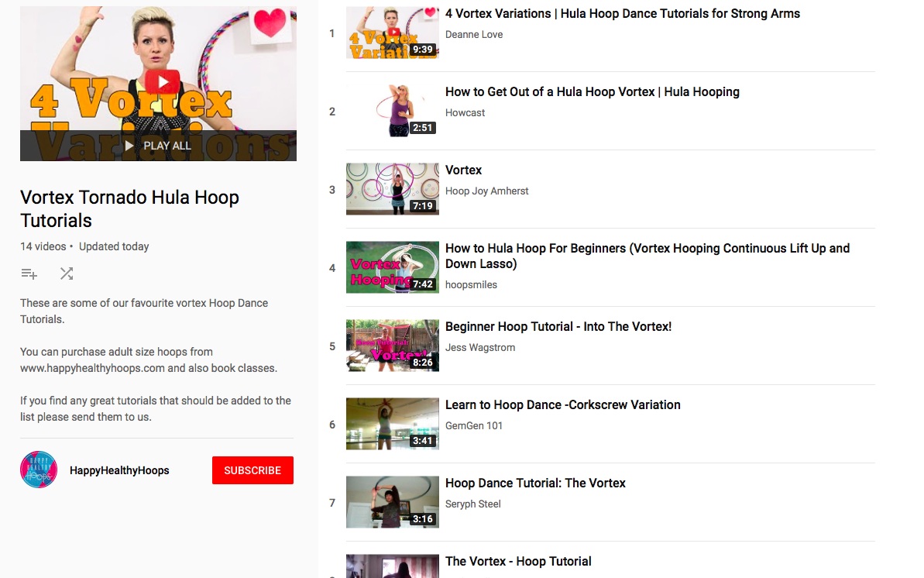Visit the Howcast channel
This screenshot has width=924, height=578.
[x=465, y=112]
